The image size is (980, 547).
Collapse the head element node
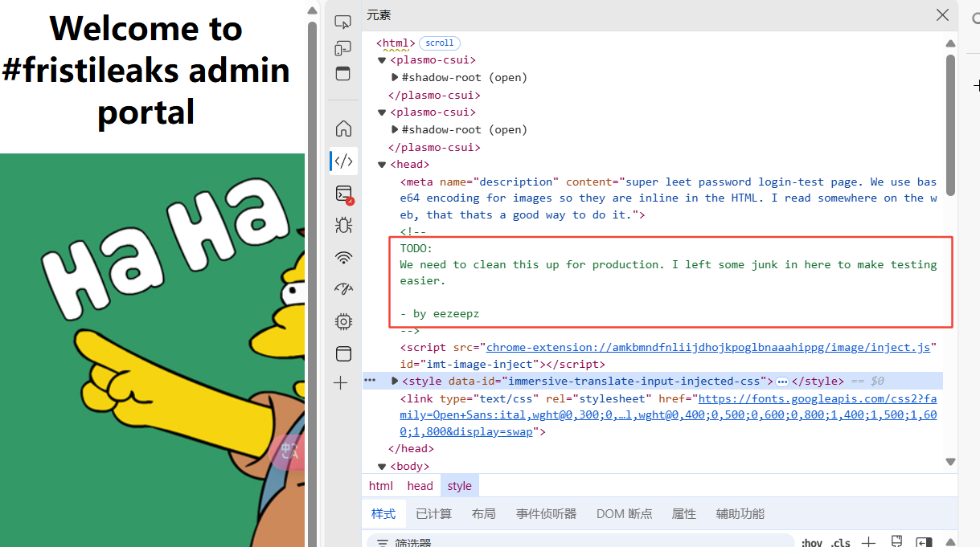point(382,165)
